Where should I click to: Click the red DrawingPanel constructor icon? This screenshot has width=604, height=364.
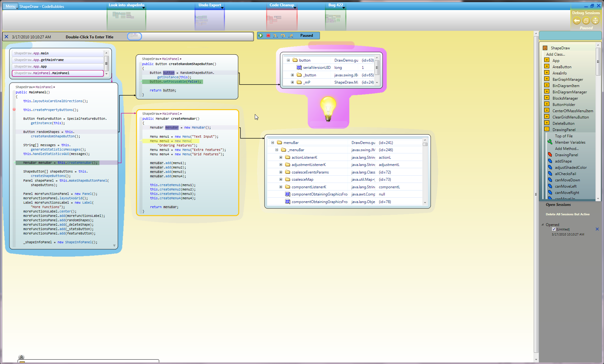[x=550, y=155]
